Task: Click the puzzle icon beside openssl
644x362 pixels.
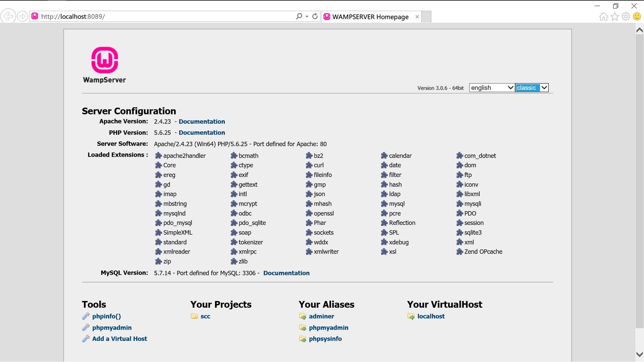Action: coord(309,213)
